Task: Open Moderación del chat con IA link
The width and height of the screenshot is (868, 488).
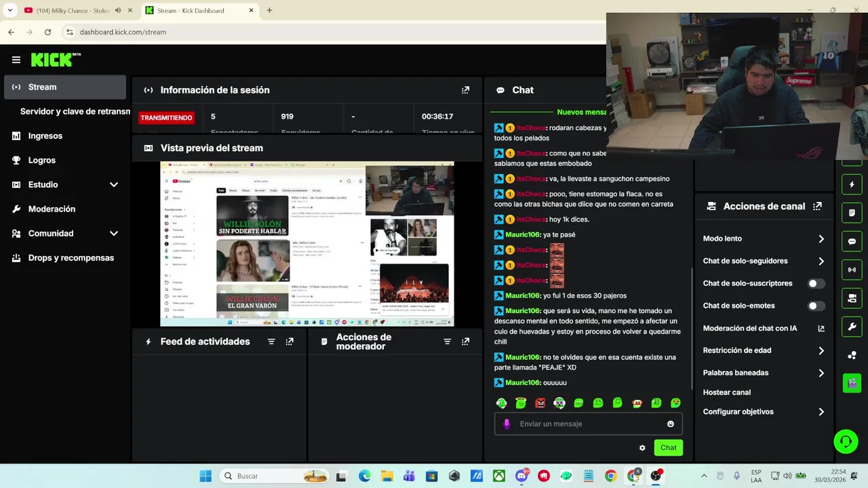Action: click(764, 328)
